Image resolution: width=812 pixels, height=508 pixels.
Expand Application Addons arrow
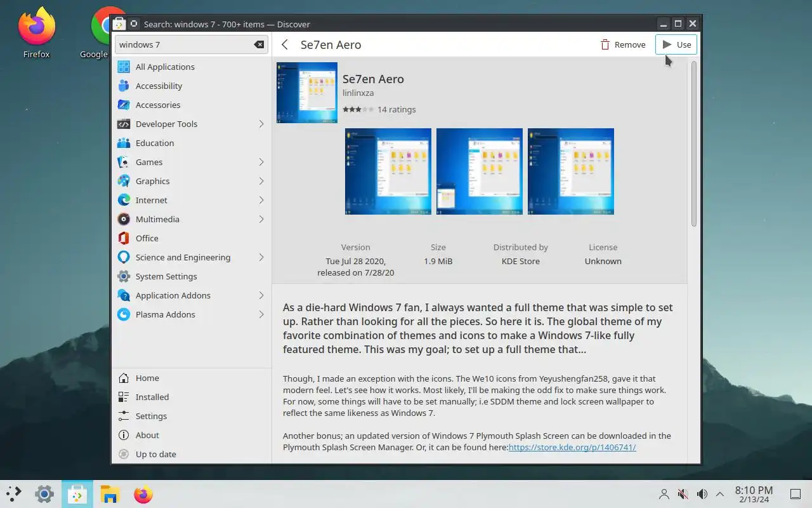coord(261,295)
